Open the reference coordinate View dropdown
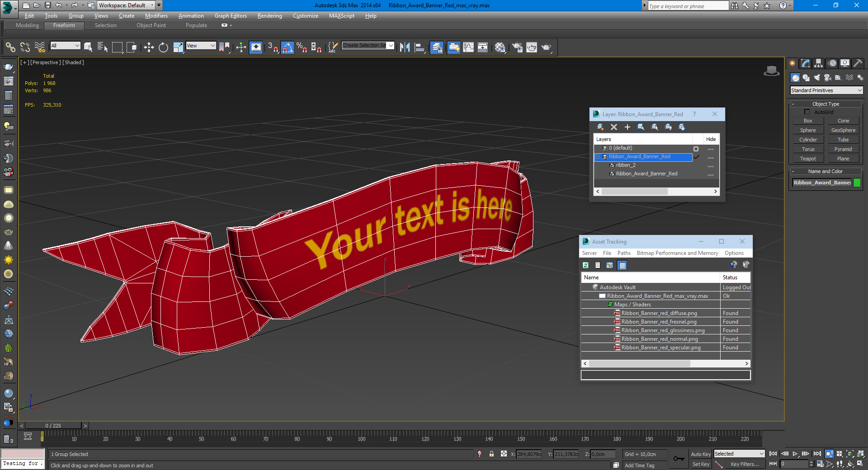Image resolution: width=868 pixels, height=470 pixels. (x=201, y=46)
